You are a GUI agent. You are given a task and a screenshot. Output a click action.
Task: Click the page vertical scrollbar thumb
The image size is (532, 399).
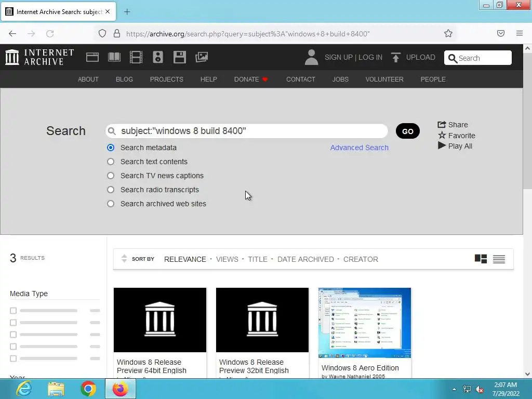point(527,122)
